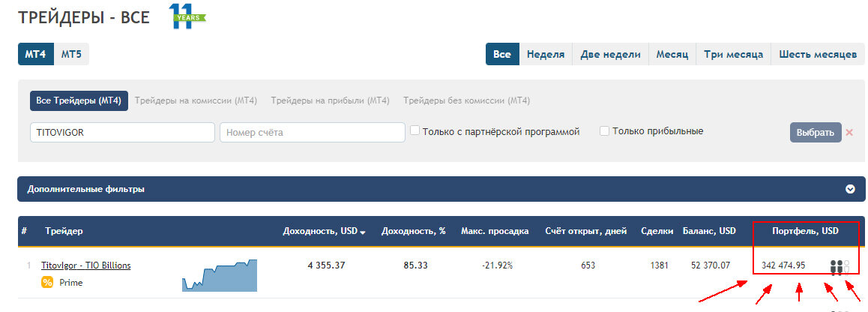Click the days-open value 653
Viewport: 868px width, 312px height.
[588, 265]
